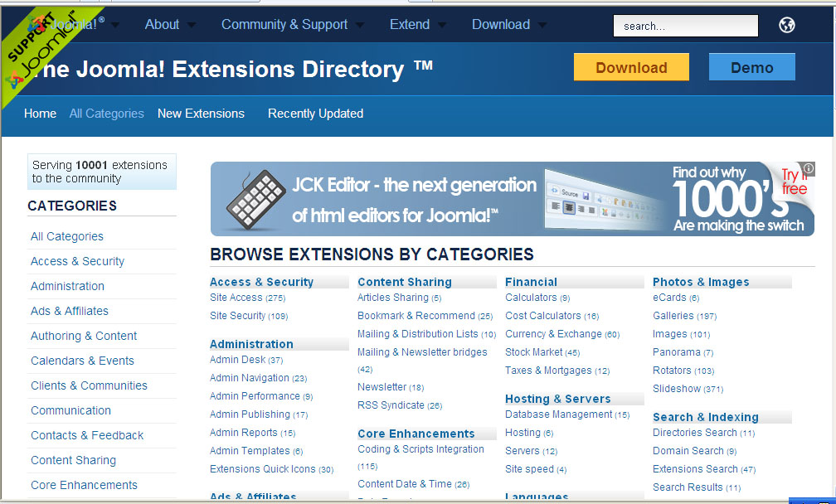The width and height of the screenshot is (836, 504).
Task: Open Admin Desk (37) listing
Action: pyautogui.click(x=246, y=360)
